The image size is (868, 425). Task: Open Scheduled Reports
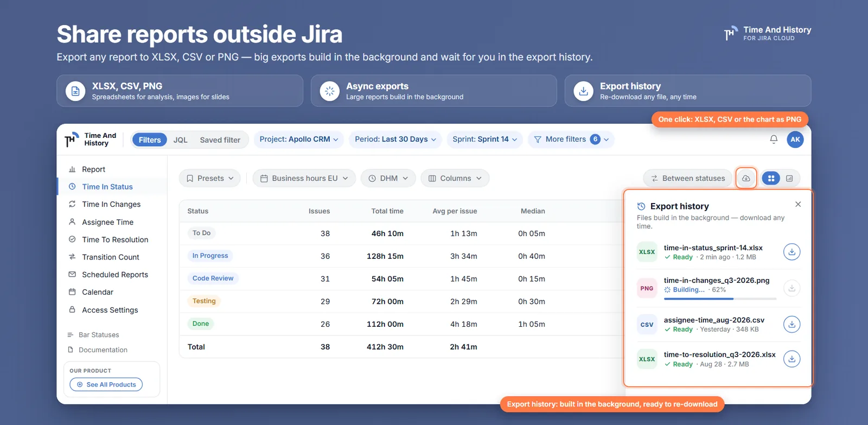(x=115, y=275)
